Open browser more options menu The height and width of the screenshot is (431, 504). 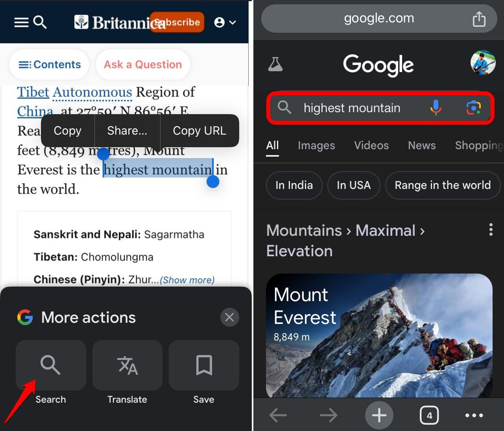(474, 415)
